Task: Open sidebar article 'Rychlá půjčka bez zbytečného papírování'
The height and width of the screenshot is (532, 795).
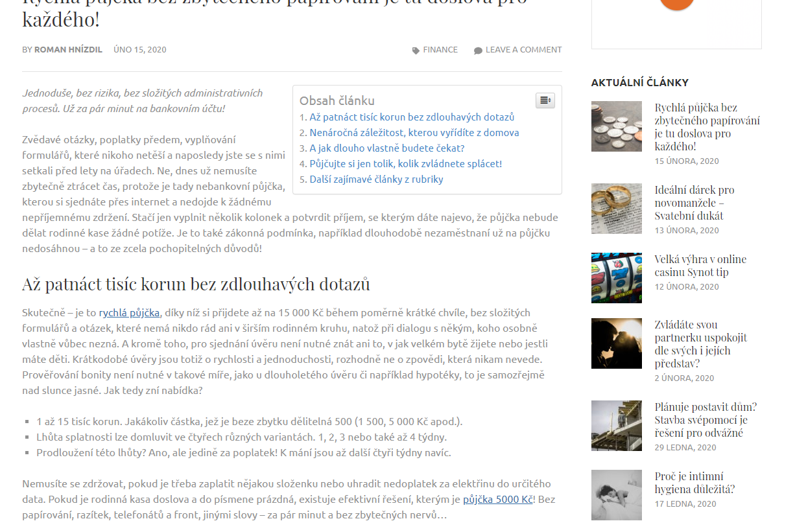Action: pos(707,127)
